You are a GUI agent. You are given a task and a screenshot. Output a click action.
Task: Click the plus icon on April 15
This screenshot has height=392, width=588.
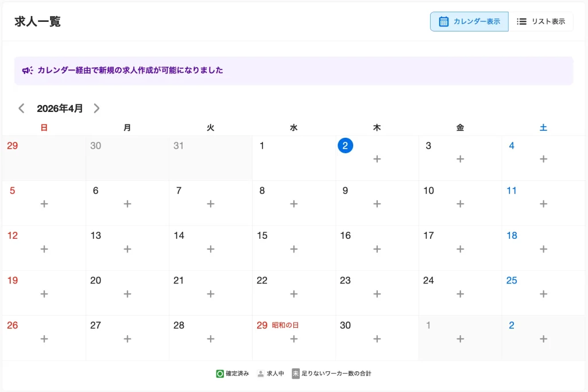(293, 249)
